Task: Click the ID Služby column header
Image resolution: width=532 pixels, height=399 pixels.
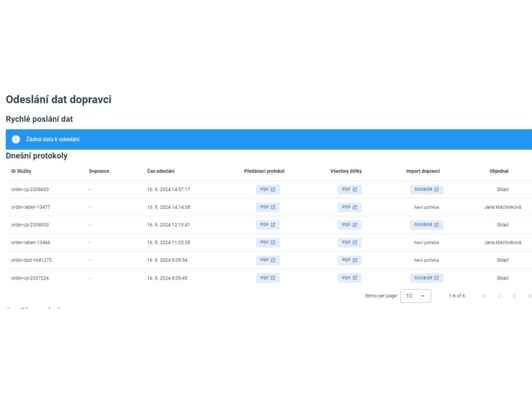Action: 21,171
